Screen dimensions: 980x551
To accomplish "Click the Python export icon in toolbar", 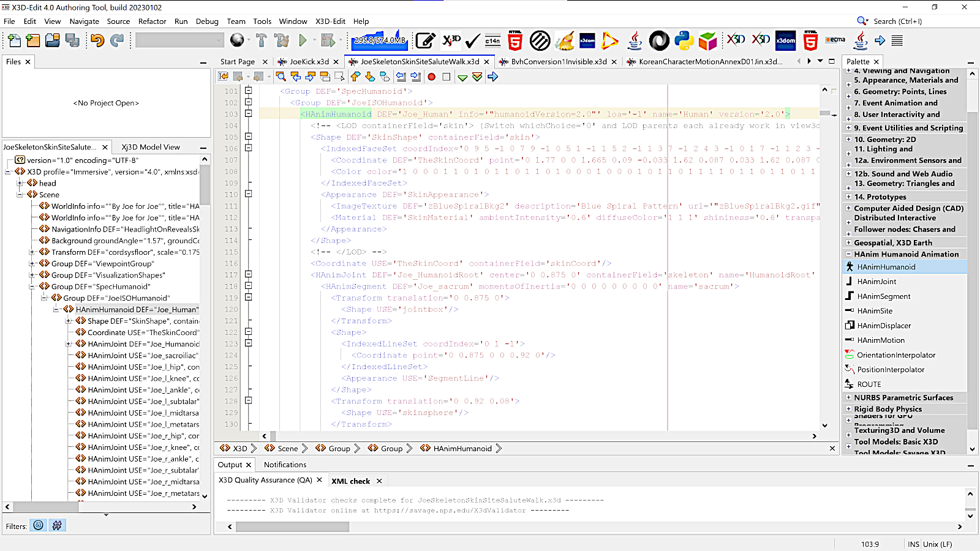I will pos(684,40).
